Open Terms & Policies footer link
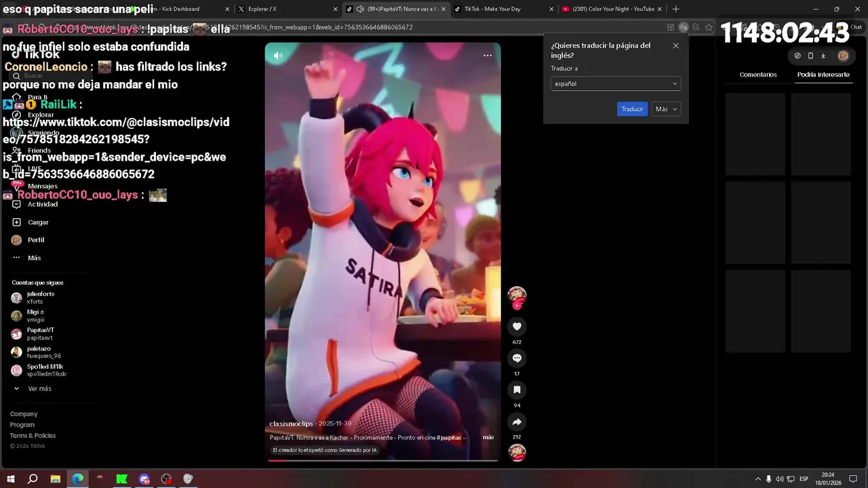868x488 pixels. pos(33,436)
